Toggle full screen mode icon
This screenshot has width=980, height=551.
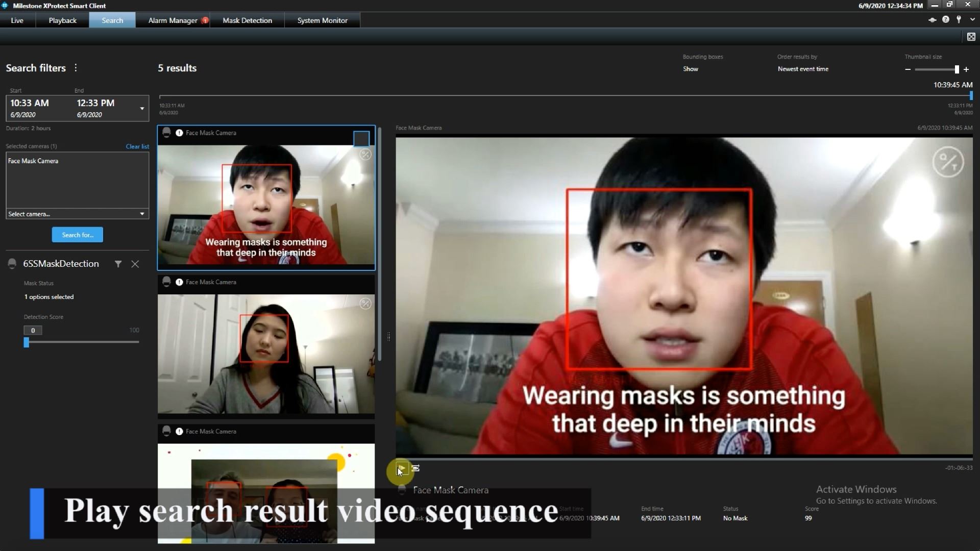(x=971, y=37)
